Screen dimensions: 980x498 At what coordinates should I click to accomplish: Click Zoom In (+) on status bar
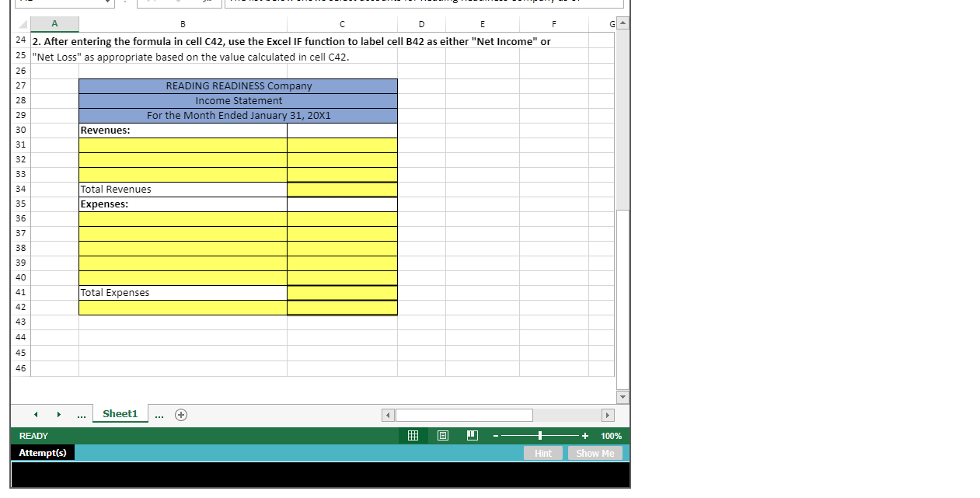[585, 436]
